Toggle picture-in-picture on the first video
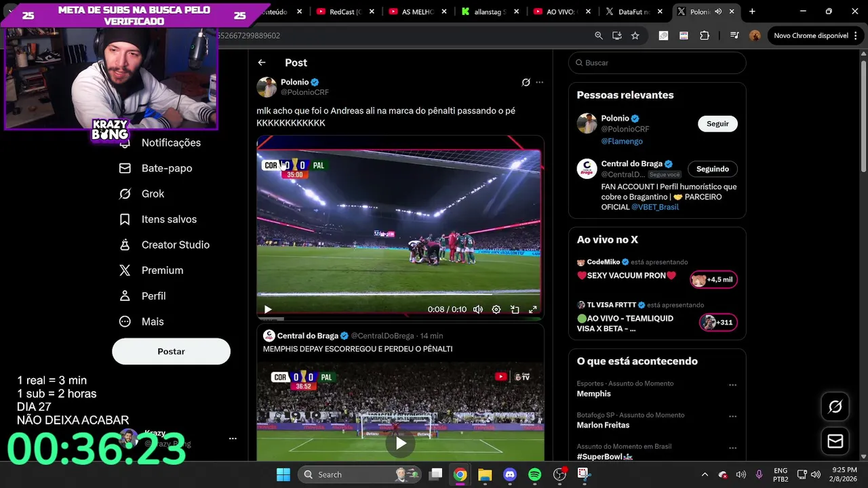 [515, 309]
